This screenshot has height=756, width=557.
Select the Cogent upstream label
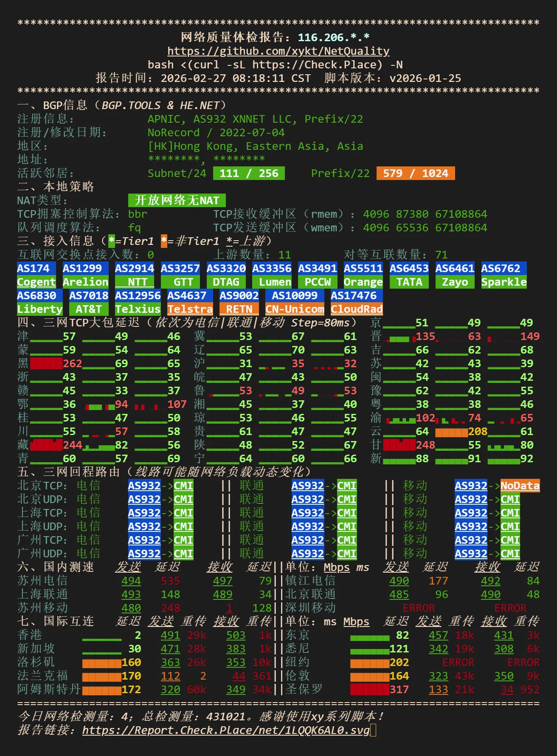click(36, 282)
